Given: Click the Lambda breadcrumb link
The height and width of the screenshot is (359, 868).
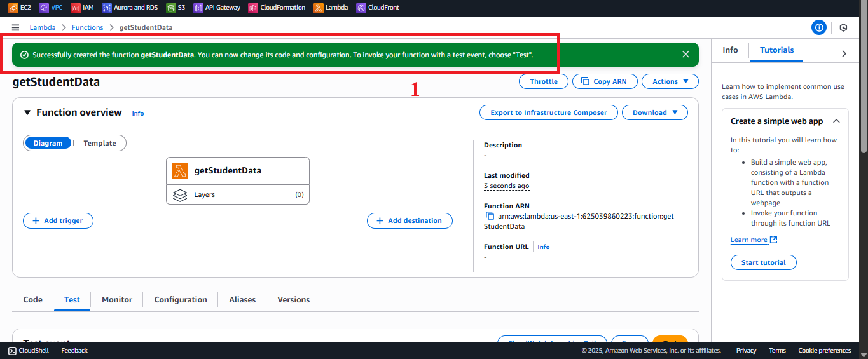Looking at the screenshot, I should pos(43,27).
